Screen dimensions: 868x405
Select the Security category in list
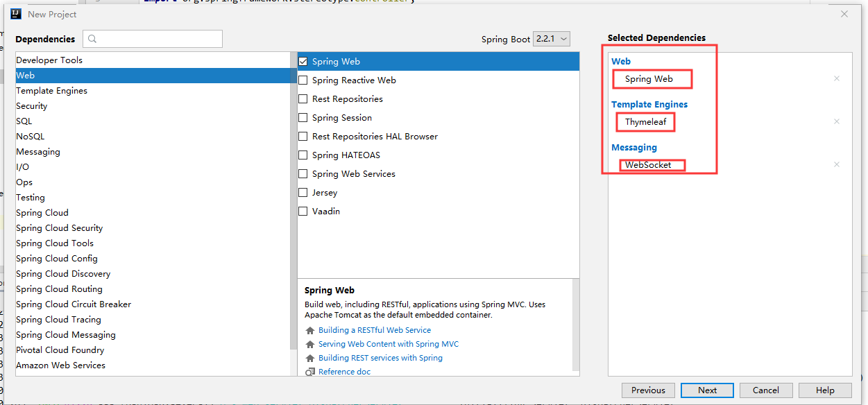[x=32, y=106]
